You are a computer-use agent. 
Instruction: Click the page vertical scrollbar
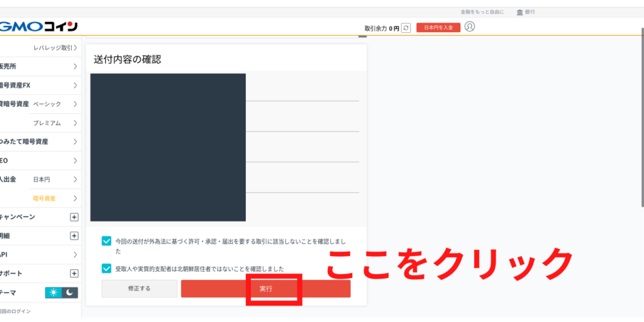[642, 117]
